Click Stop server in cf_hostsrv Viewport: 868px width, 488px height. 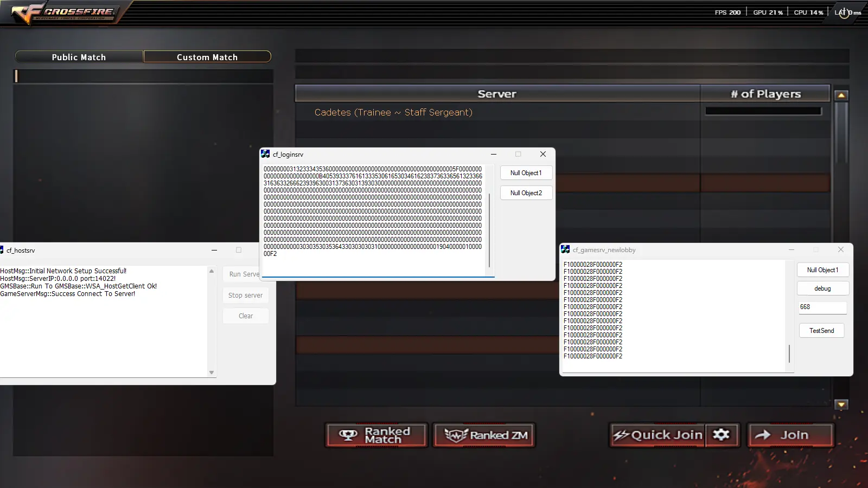[x=246, y=296]
